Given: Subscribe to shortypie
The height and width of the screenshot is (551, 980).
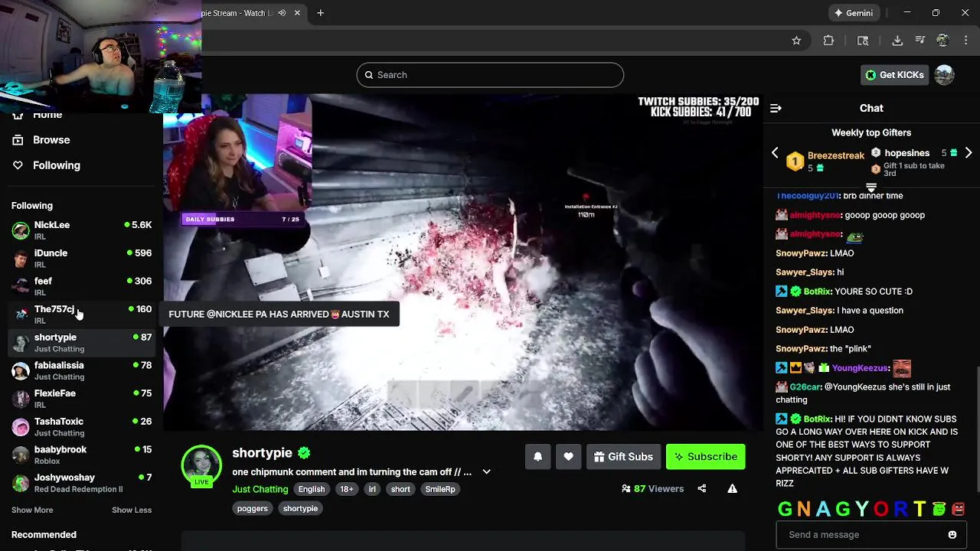Looking at the screenshot, I should click(x=705, y=457).
